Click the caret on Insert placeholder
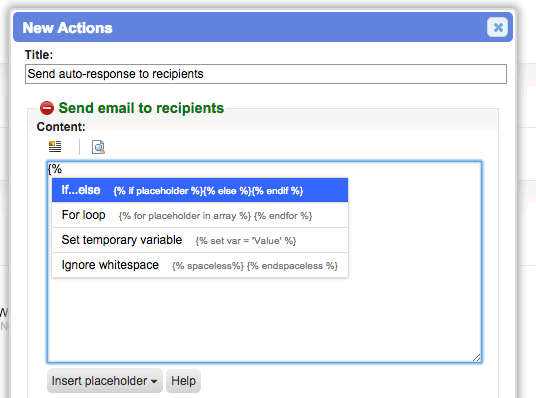 click(154, 382)
